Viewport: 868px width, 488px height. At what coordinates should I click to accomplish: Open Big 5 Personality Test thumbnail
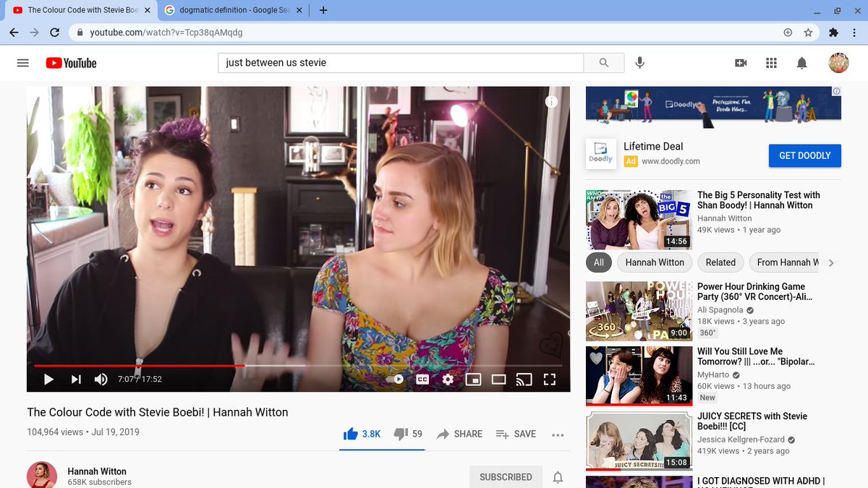tap(639, 220)
